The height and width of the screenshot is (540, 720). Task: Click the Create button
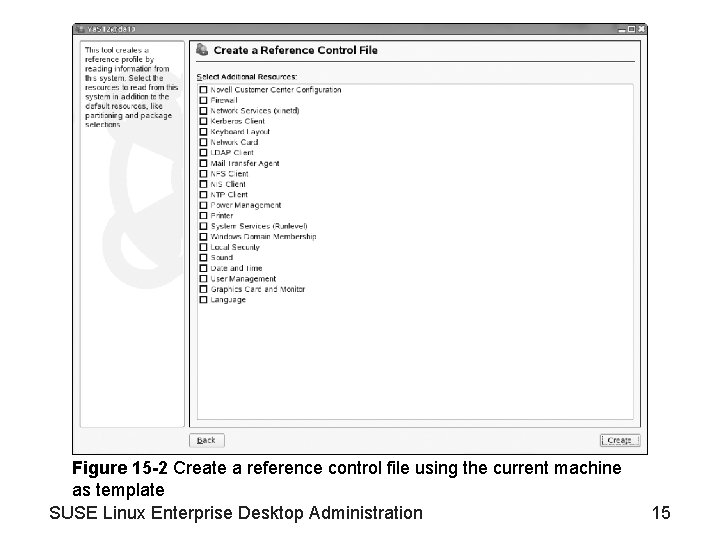[x=620, y=440]
